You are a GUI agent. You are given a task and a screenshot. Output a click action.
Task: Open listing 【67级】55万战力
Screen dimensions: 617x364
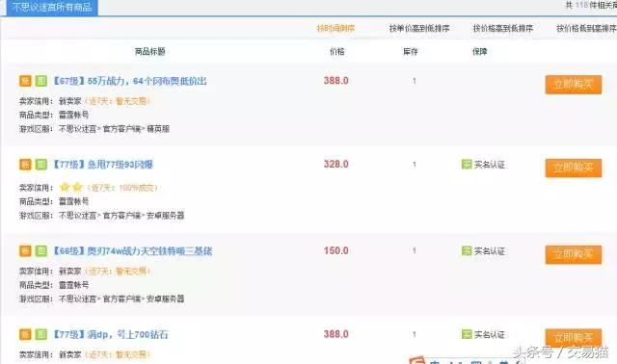tap(129, 81)
